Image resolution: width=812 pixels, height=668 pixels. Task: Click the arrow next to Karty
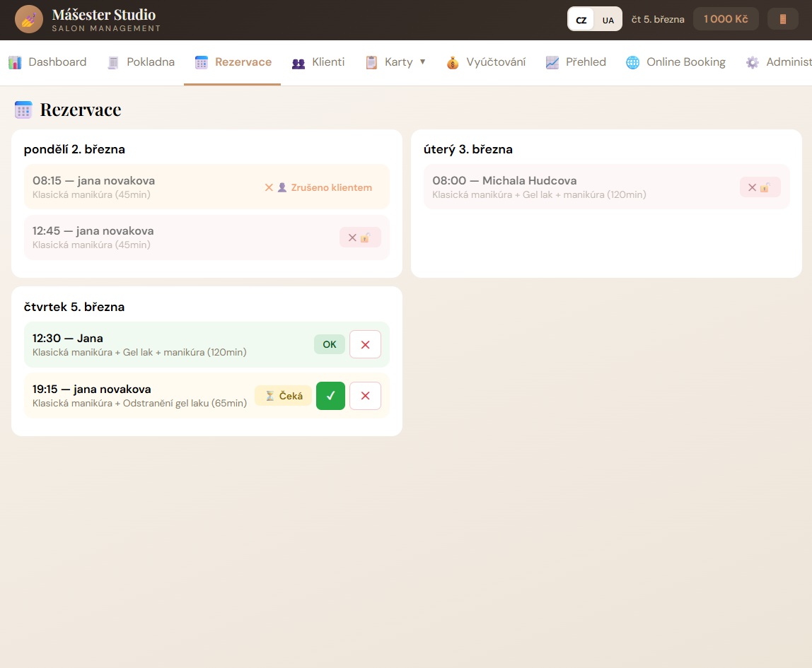423,61
